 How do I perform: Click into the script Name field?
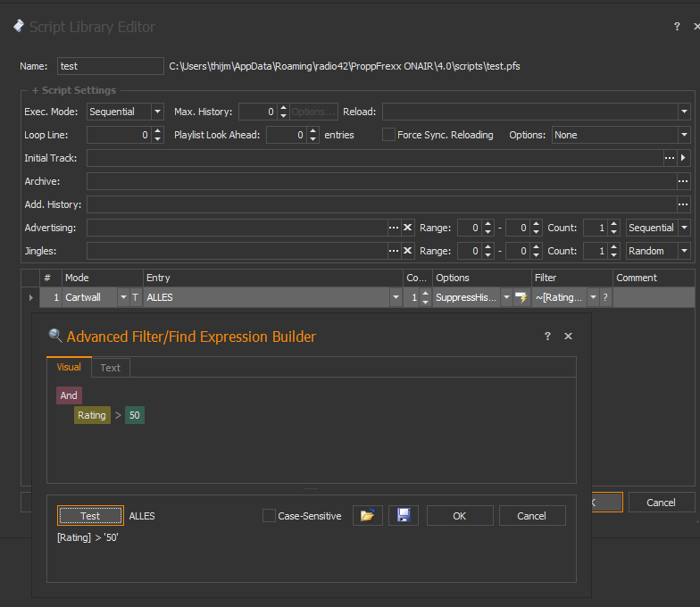click(110, 66)
